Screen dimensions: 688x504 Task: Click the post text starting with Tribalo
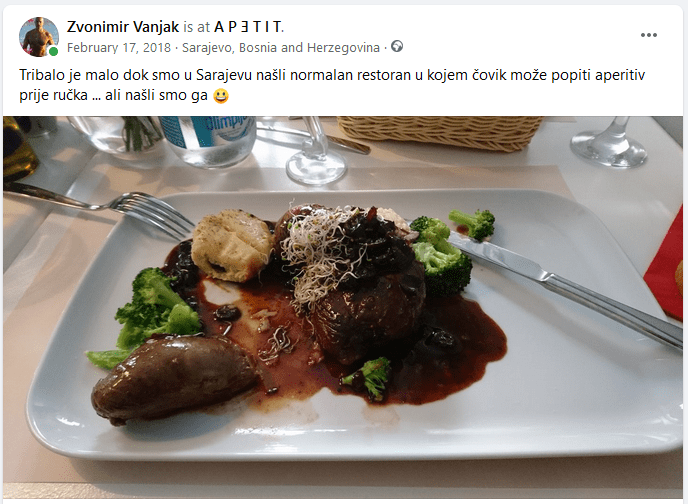[332, 85]
